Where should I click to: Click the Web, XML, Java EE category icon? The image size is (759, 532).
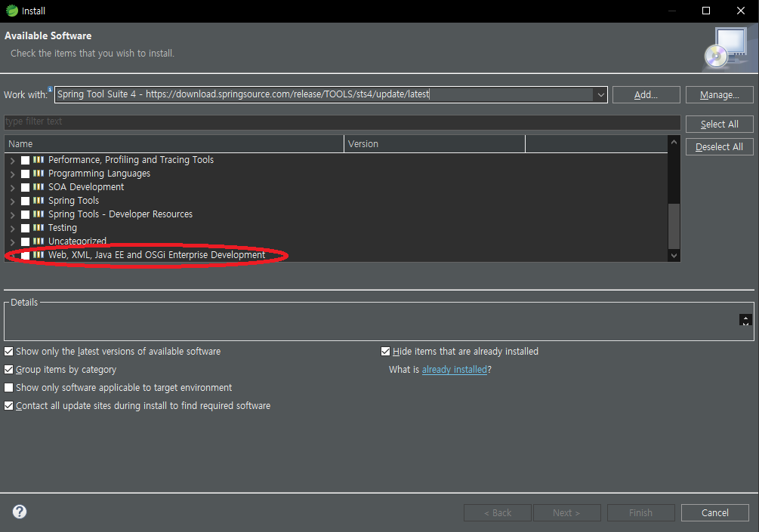click(x=39, y=254)
